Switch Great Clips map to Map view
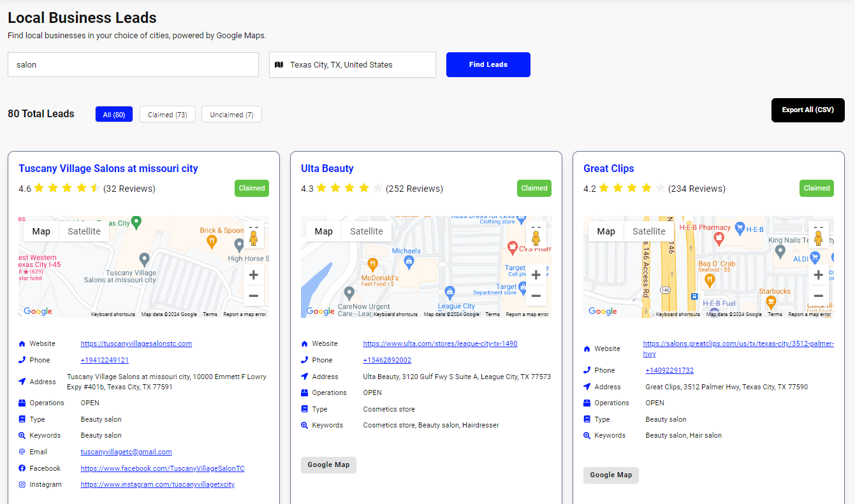This screenshot has width=855, height=504. pos(606,231)
